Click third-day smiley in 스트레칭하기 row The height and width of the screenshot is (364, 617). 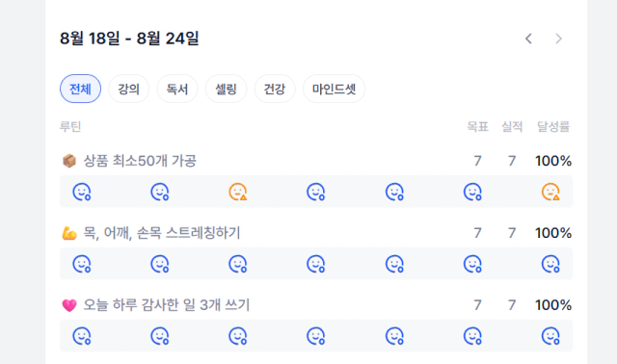238,264
